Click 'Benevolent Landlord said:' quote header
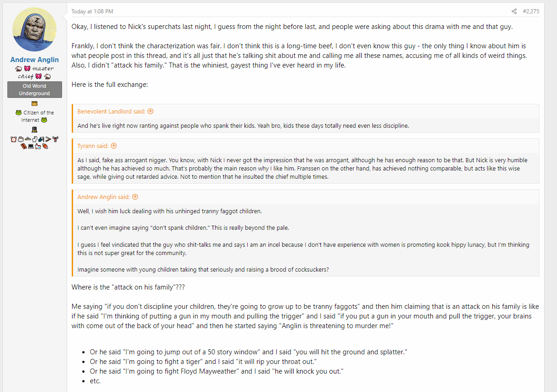 (111, 112)
